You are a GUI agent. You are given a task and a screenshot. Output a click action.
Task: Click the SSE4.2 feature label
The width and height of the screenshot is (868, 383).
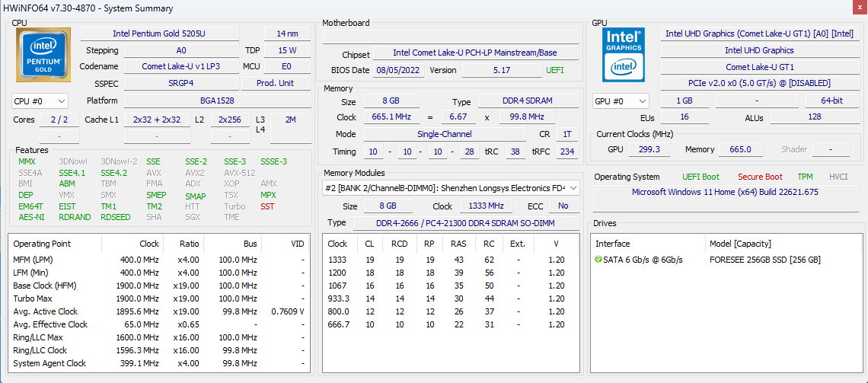[x=114, y=173]
